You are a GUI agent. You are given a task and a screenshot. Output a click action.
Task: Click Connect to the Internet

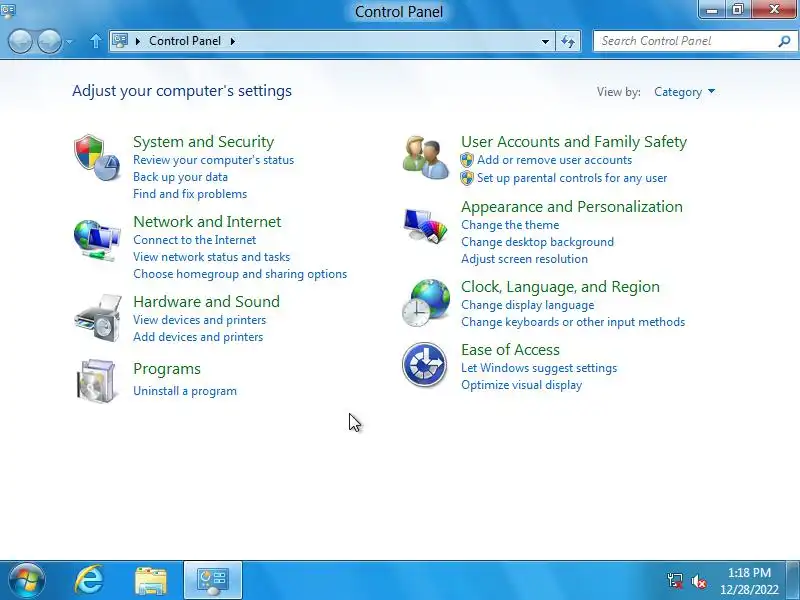point(194,240)
